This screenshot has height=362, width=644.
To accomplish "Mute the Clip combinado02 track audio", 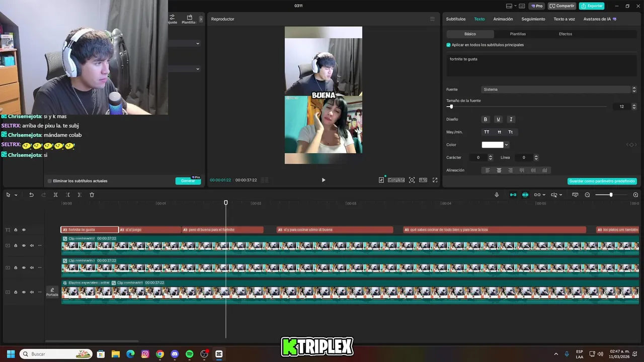I will click(32, 245).
